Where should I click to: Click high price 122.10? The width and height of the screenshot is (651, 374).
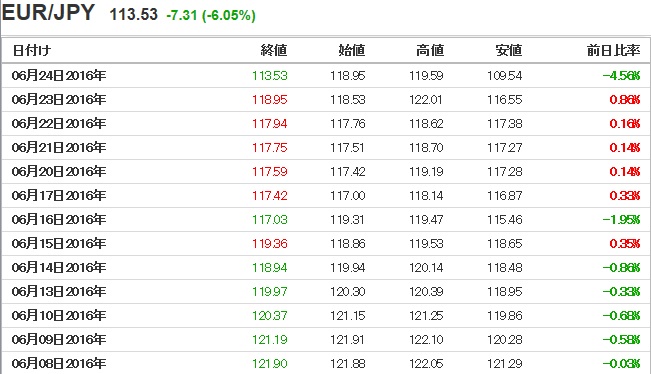pos(426,340)
